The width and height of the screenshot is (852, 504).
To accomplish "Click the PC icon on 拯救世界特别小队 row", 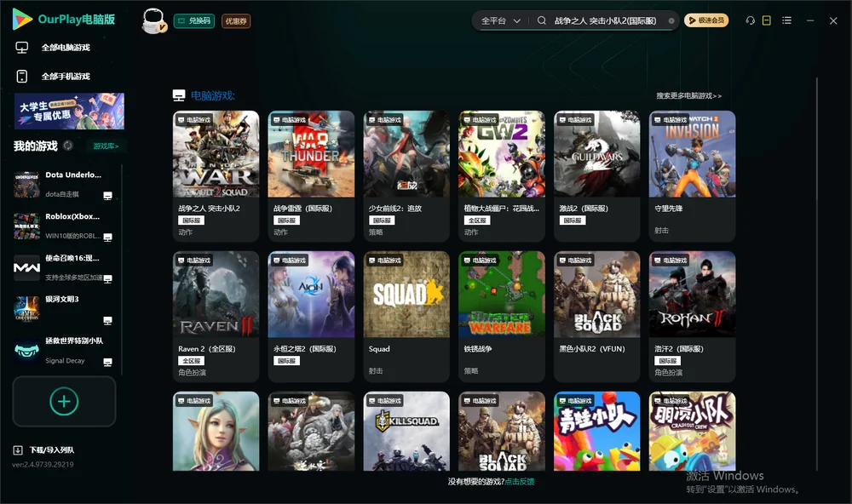I will pyautogui.click(x=107, y=363).
